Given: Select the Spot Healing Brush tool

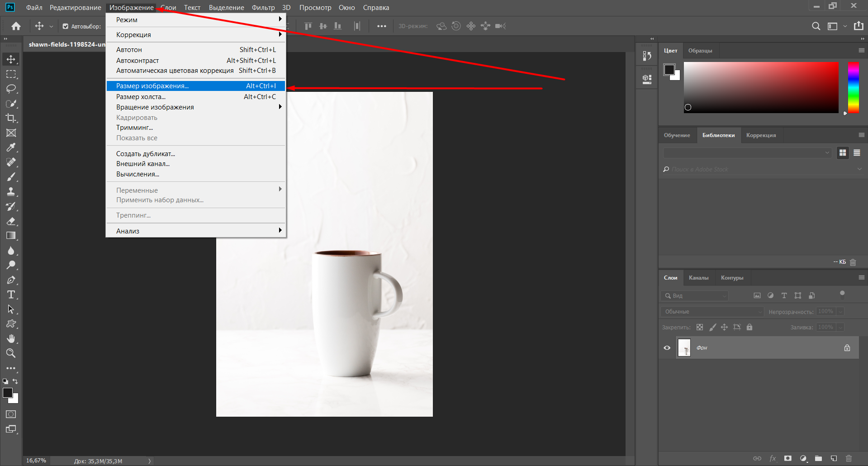Looking at the screenshot, I should click(11, 162).
